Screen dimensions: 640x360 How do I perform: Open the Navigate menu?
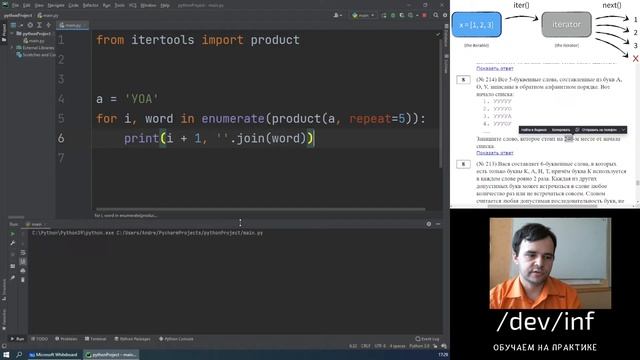click(56, 5)
